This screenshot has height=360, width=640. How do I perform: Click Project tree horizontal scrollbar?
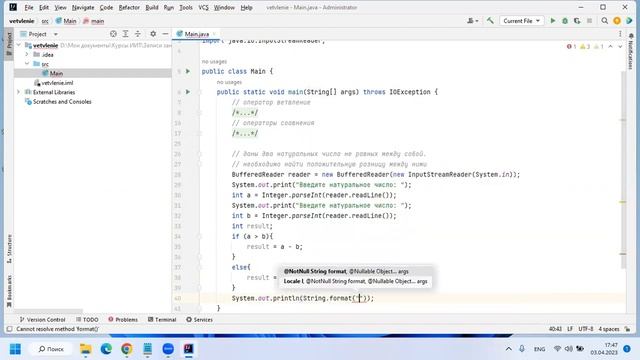click(49, 311)
